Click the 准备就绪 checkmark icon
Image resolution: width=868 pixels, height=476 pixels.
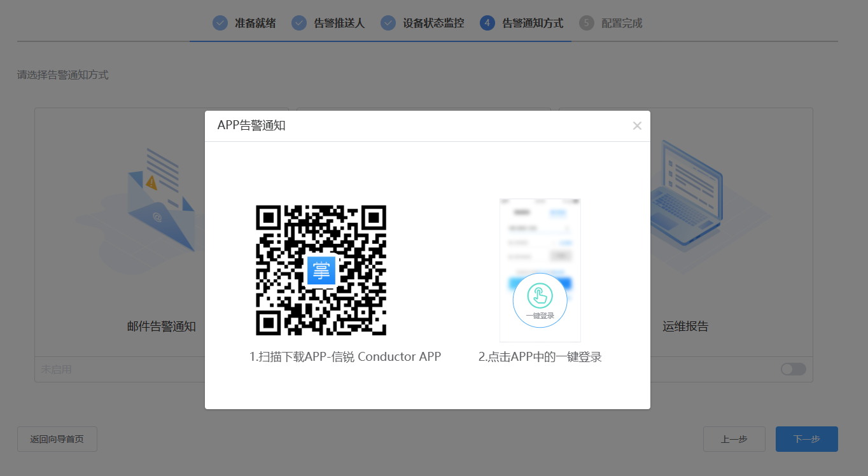(x=220, y=24)
